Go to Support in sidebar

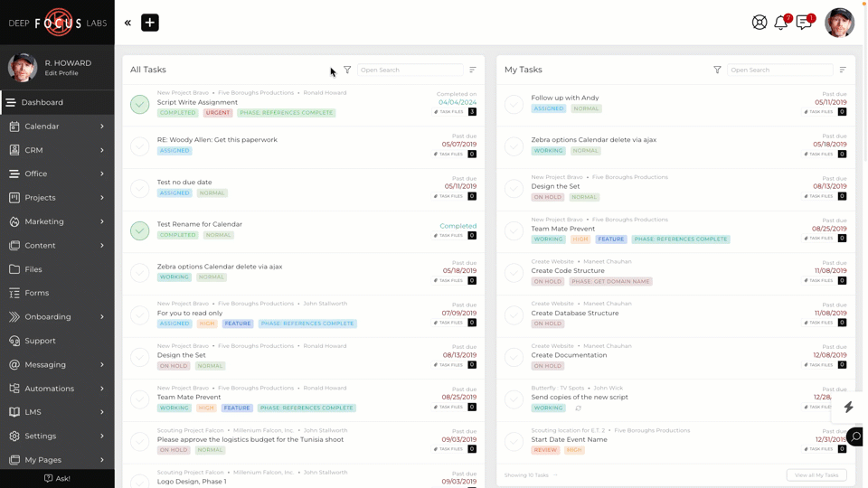coord(40,341)
